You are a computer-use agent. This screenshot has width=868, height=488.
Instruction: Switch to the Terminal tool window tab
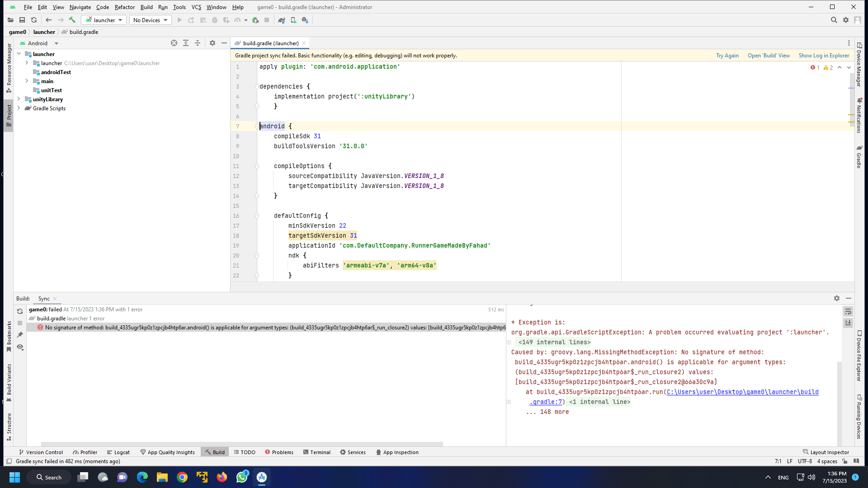tap(316, 452)
